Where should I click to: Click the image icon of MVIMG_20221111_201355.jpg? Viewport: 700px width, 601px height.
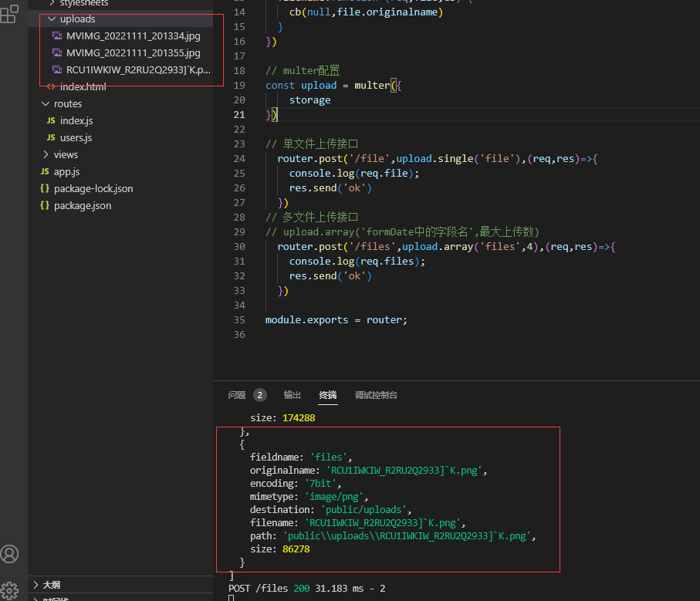(57, 52)
